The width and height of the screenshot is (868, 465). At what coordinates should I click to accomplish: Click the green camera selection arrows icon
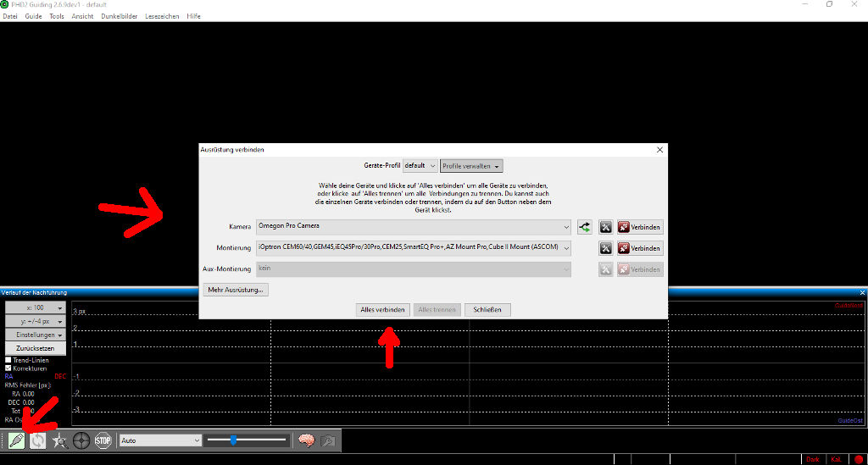(585, 227)
